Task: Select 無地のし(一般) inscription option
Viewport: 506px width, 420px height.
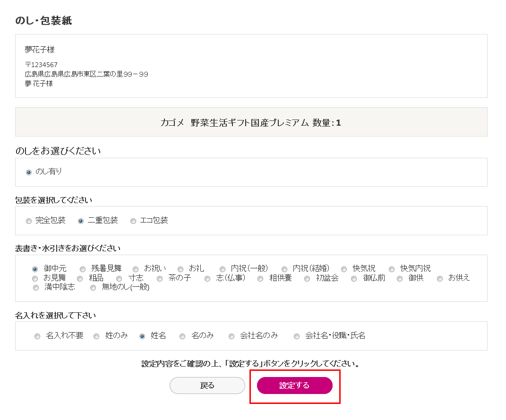Action: pos(93,288)
